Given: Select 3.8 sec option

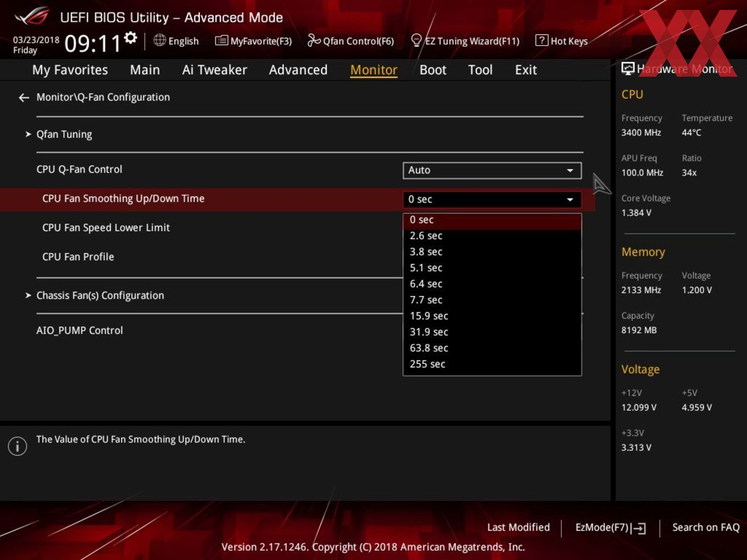Looking at the screenshot, I should tap(492, 251).
